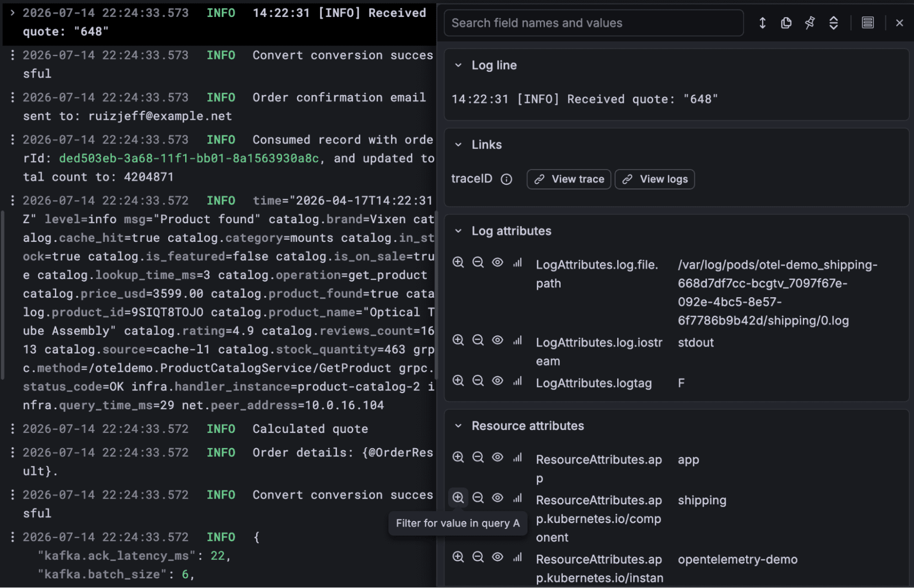Toggle eye icon for LogAttributes.logtag
The width and height of the screenshot is (914, 588).
click(x=497, y=381)
